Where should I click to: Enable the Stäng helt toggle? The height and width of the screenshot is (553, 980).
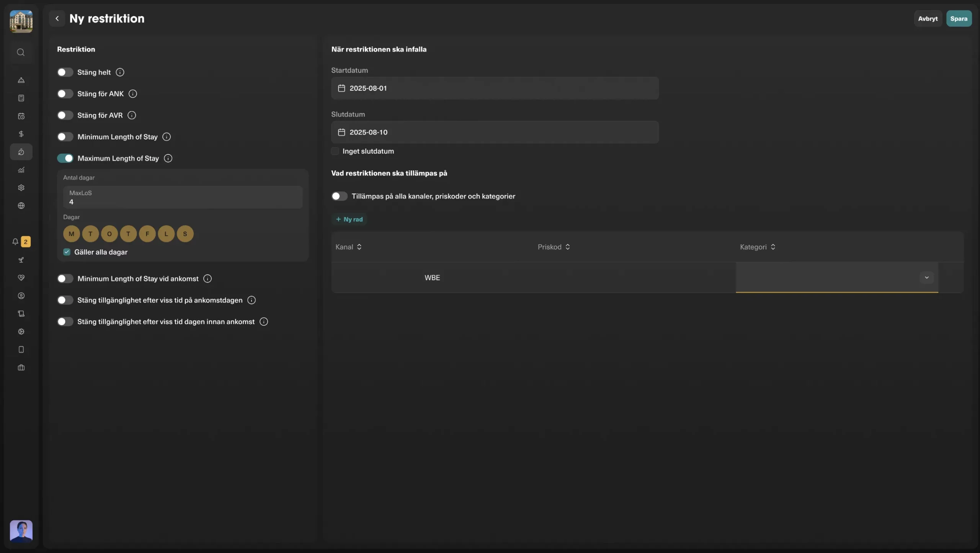65,72
